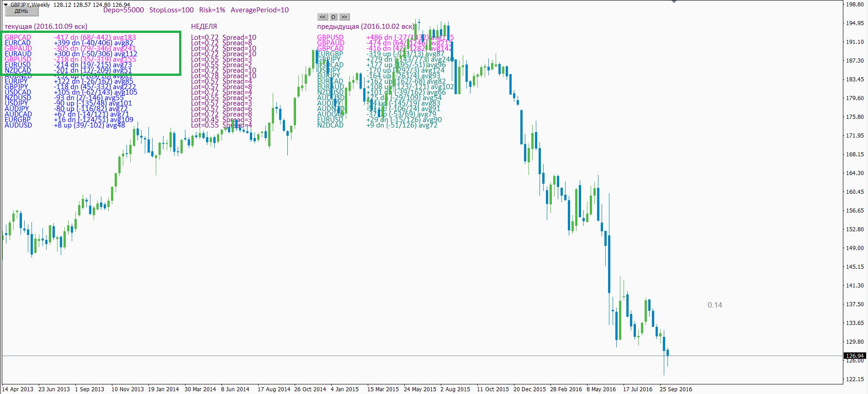868x394 pixels.
Task: Select the 'StopLoss=100' parameter text
Action: coord(171,10)
